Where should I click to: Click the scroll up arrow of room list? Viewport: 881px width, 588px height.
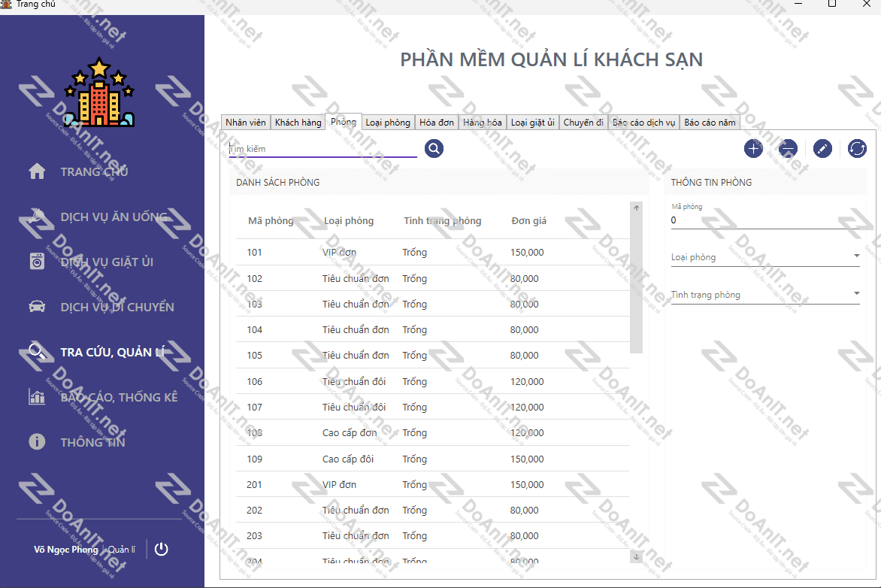(x=636, y=208)
